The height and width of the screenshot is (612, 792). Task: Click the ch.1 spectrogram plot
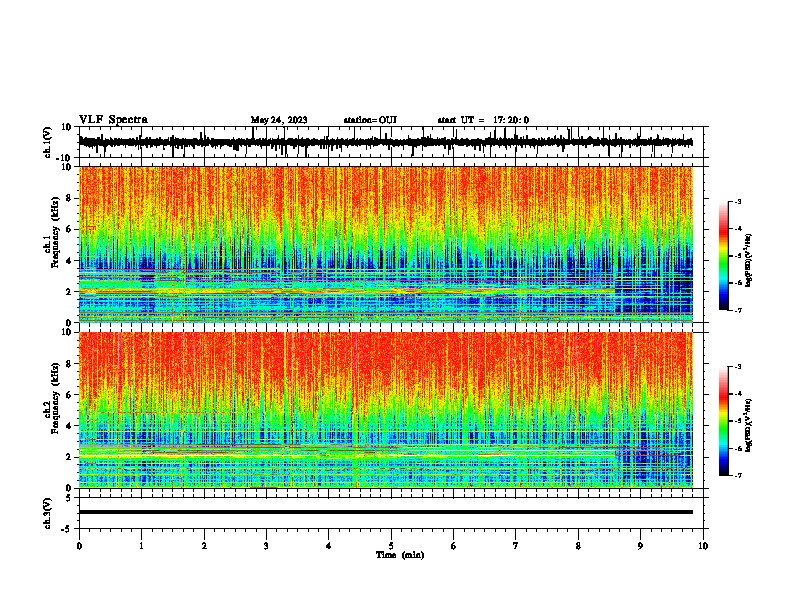tap(386, 244)
